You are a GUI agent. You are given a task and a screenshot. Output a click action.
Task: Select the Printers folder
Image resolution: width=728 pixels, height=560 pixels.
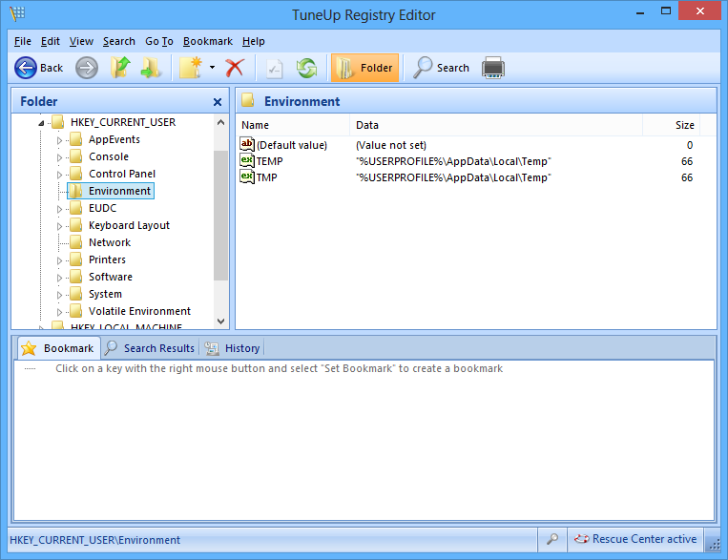pyautogui.click(x=107, y=259)
